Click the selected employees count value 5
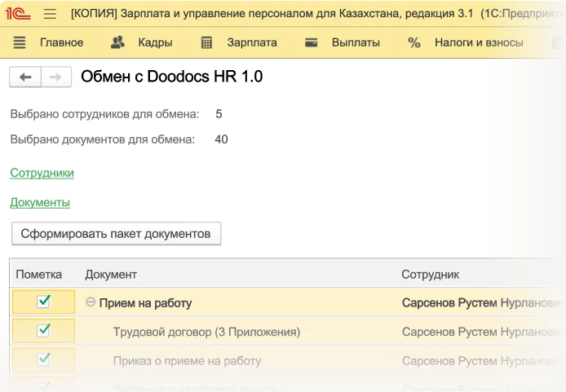The image size is (566, 392). [x=219, y=114]
